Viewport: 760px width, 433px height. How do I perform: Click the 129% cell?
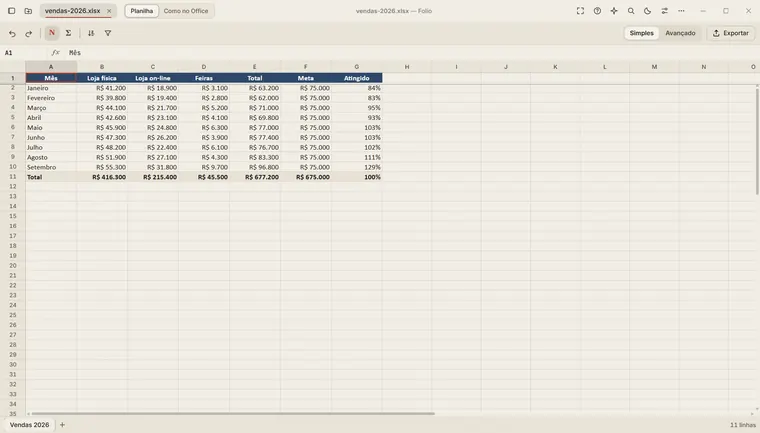coord(357,167)
